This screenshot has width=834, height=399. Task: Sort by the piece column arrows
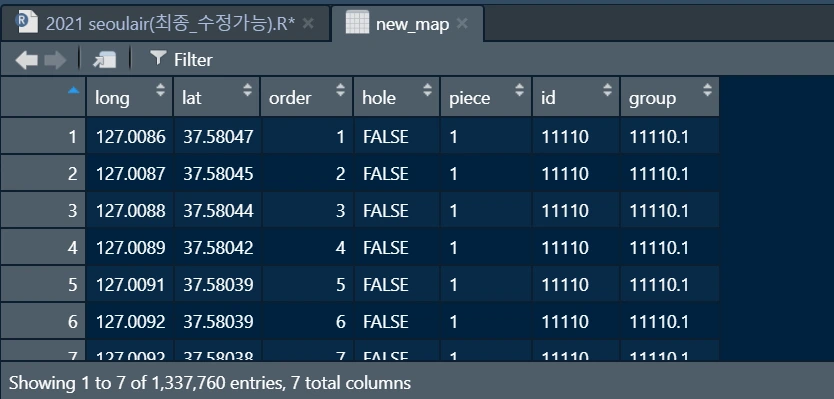tap(520, 90)
